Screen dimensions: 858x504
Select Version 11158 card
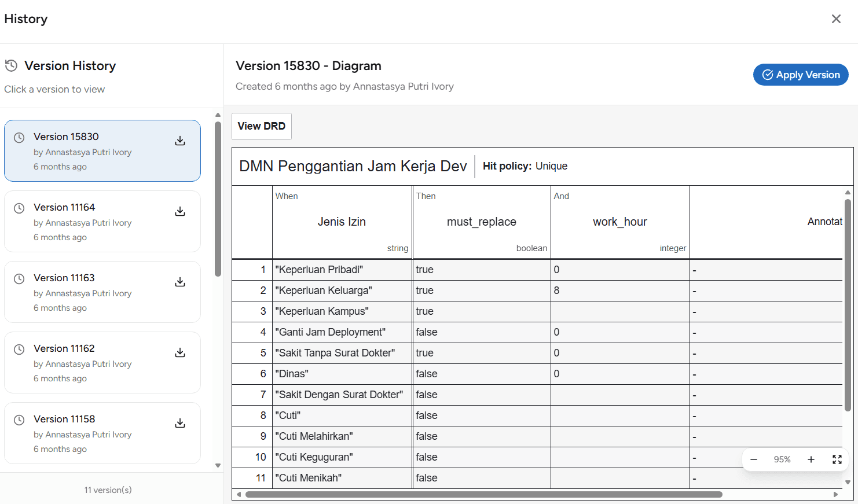(102, 433)
